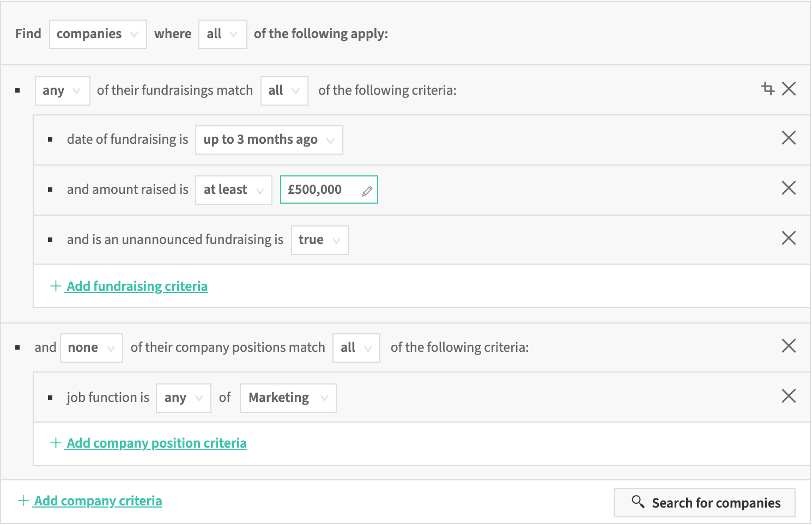Remove the job function criterion

pos(789,396)
